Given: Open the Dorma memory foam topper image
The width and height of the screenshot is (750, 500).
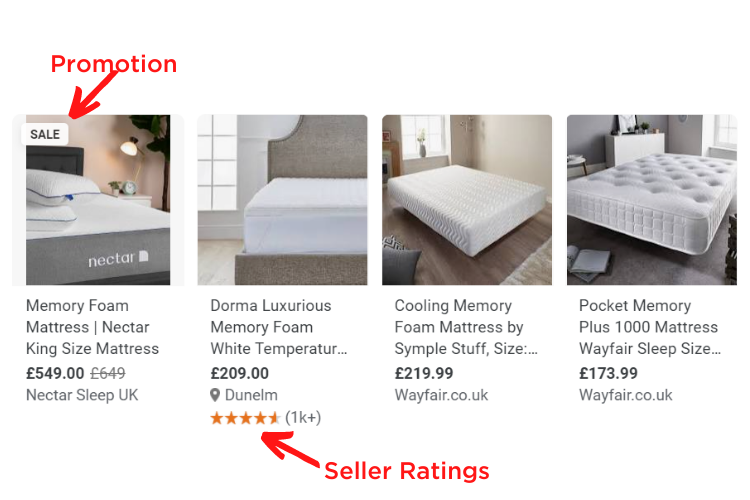Looking at the screenshot, I should pyautogui.click(x=283, y=200).
